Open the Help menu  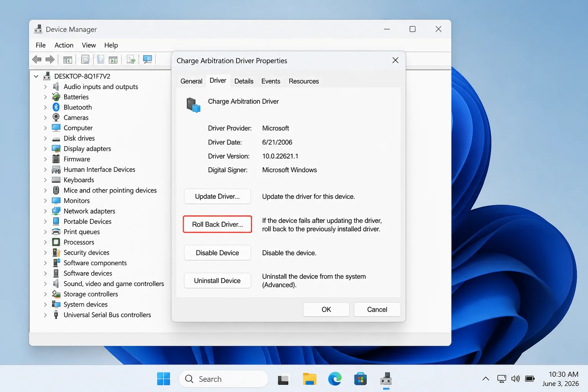pyautogui.click(x=111, y=45)
